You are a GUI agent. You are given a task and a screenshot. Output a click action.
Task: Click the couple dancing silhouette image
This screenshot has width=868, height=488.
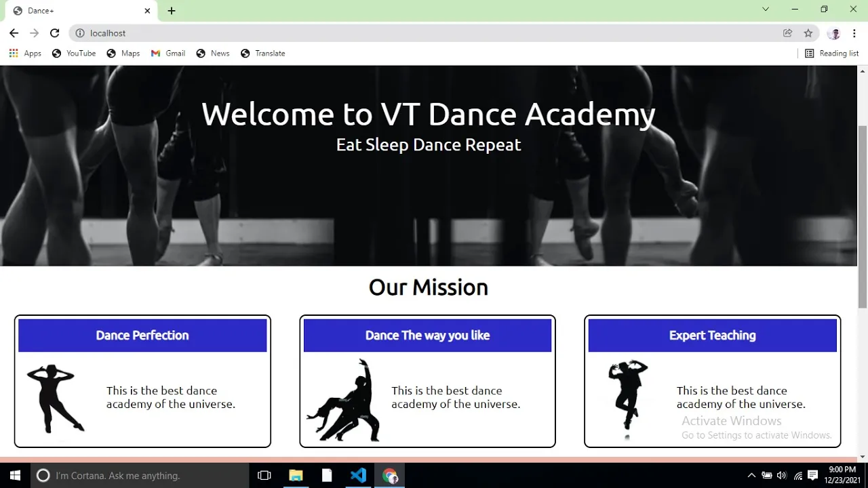(x=343, y=401)
